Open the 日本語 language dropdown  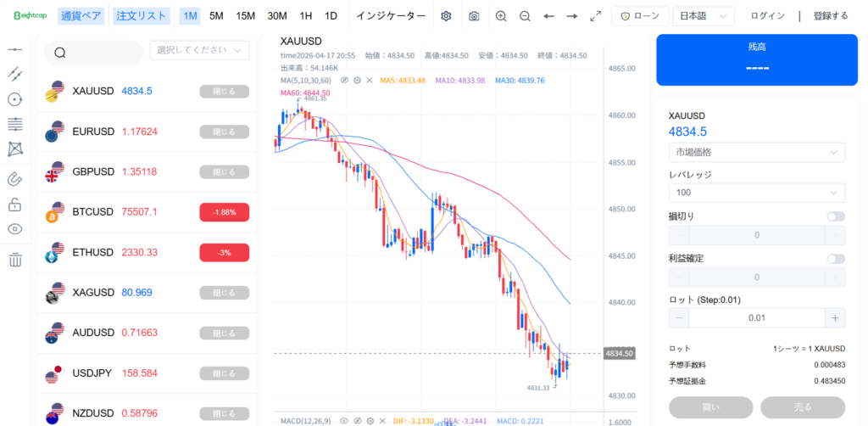click(703, 16)
